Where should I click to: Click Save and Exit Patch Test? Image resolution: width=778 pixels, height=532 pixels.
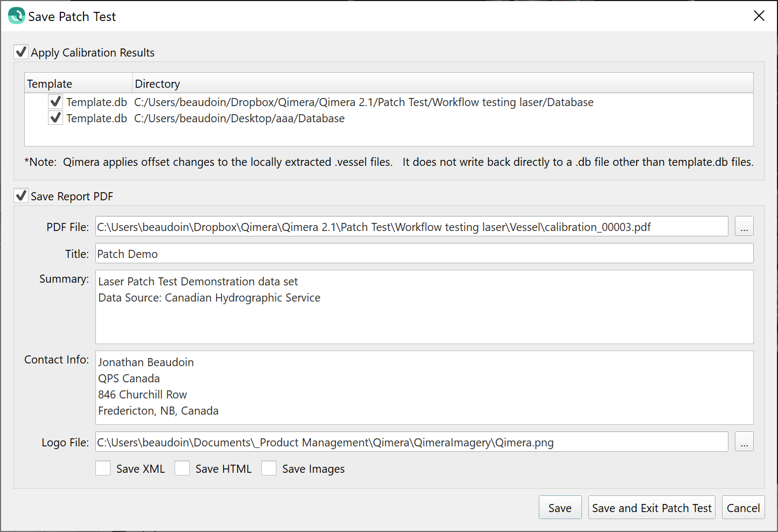[x=651, y=508]
